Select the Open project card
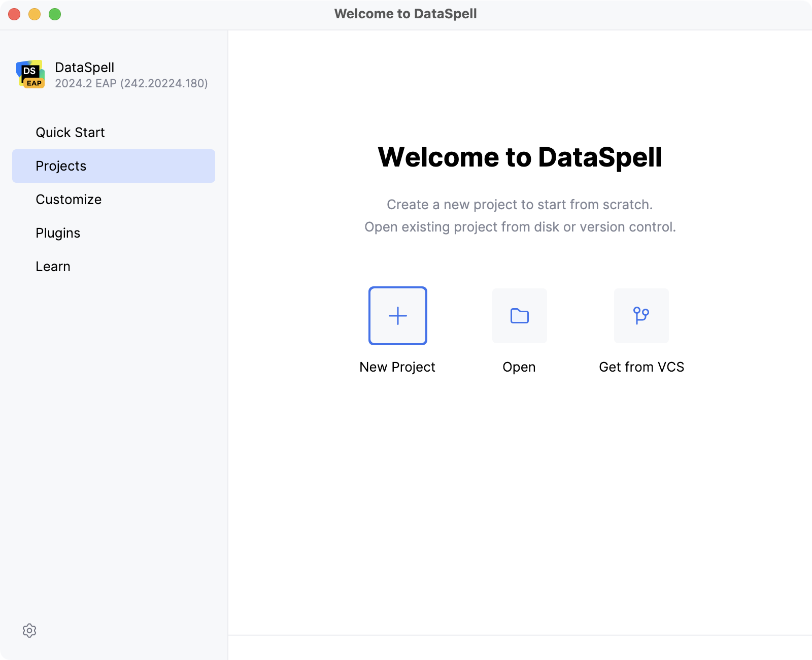 (519, 315)
